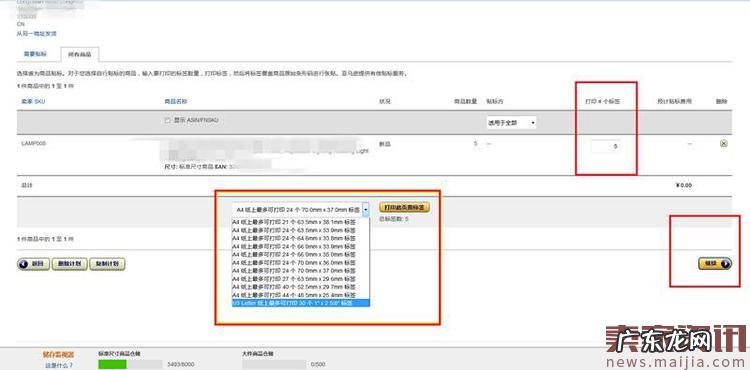This screenshot has width=750, height=370.
Task: Click the green standard-size storage progress bar
Action: coord(130,365)
